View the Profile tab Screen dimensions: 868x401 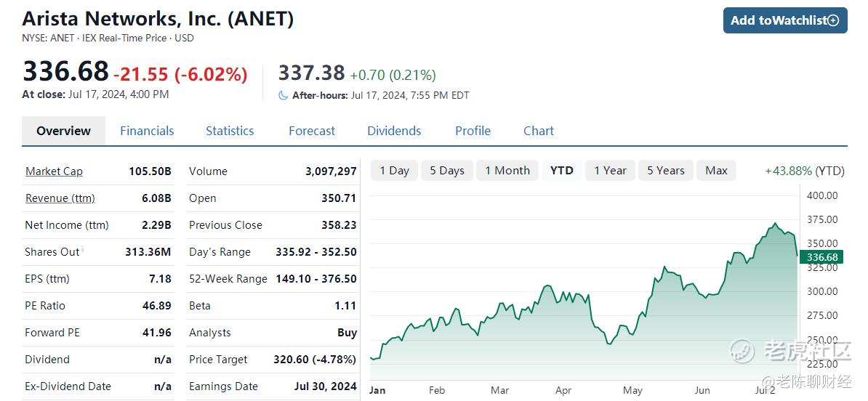(473, 131)
